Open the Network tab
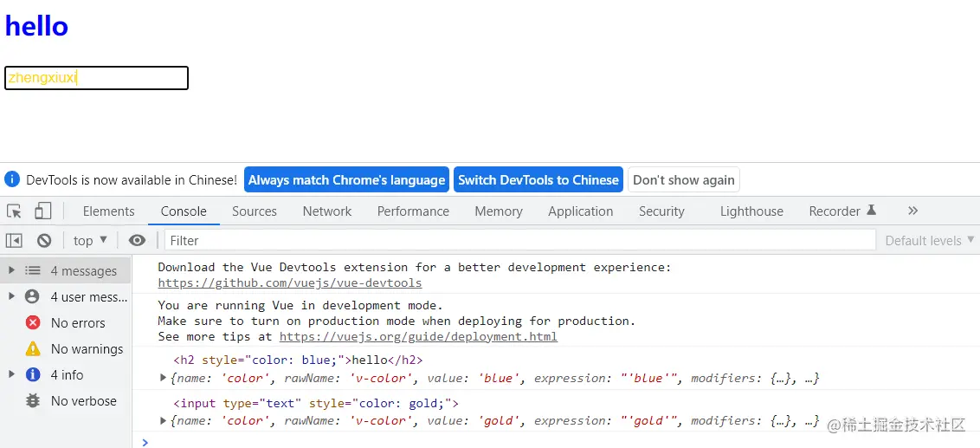Screen dimensions: 980x448 pos(326,211)
